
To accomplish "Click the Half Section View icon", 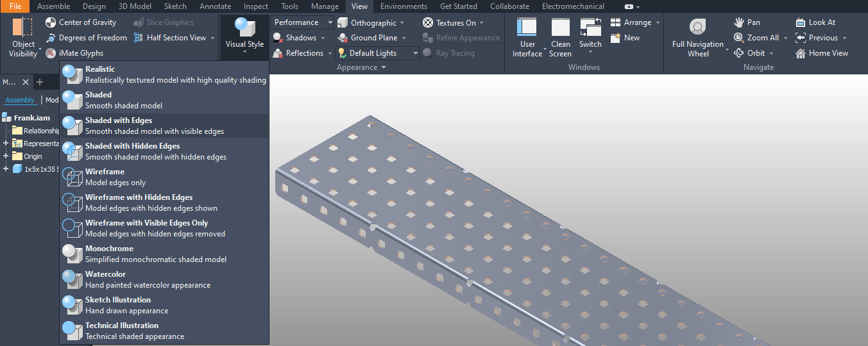I will 139,38.
